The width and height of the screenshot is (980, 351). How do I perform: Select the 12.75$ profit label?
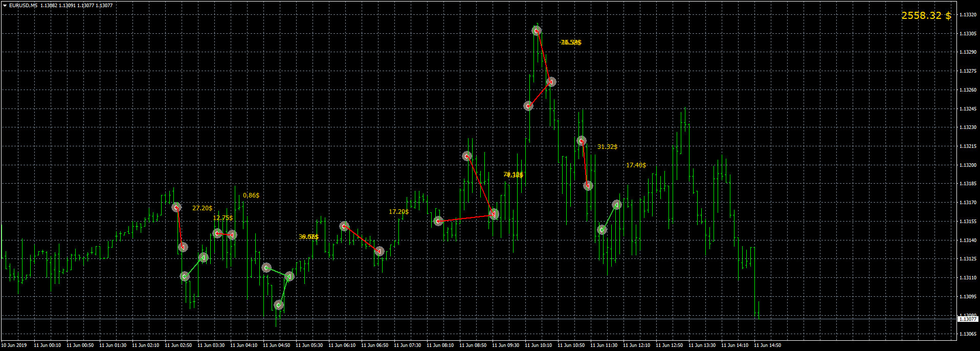click(x=223, y=218)
